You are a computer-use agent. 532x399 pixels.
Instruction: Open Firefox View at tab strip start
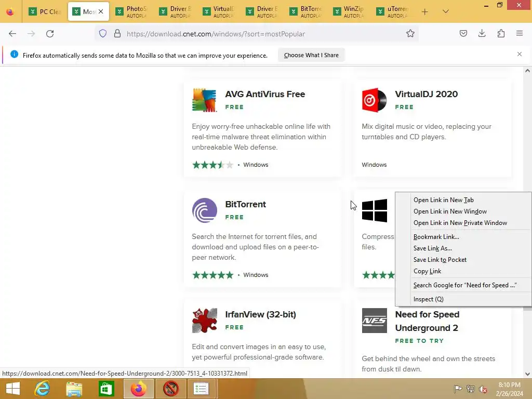click(x=10, y=12)
